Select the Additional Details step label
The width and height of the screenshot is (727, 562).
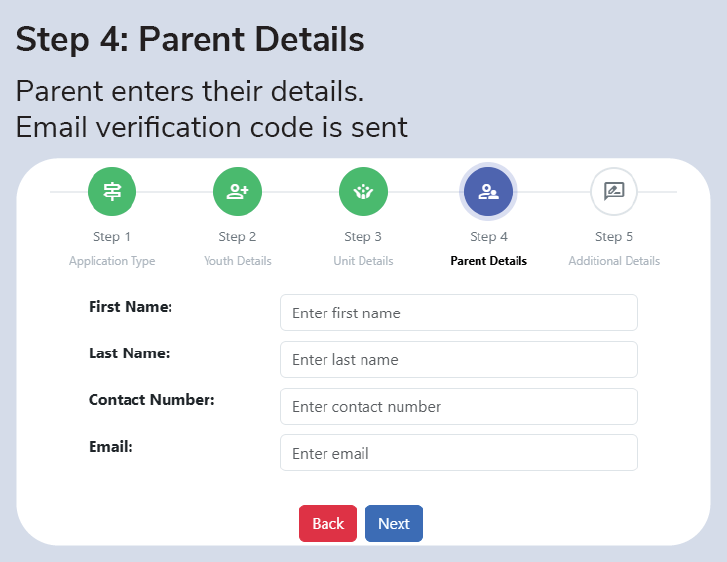coord(614,261)
